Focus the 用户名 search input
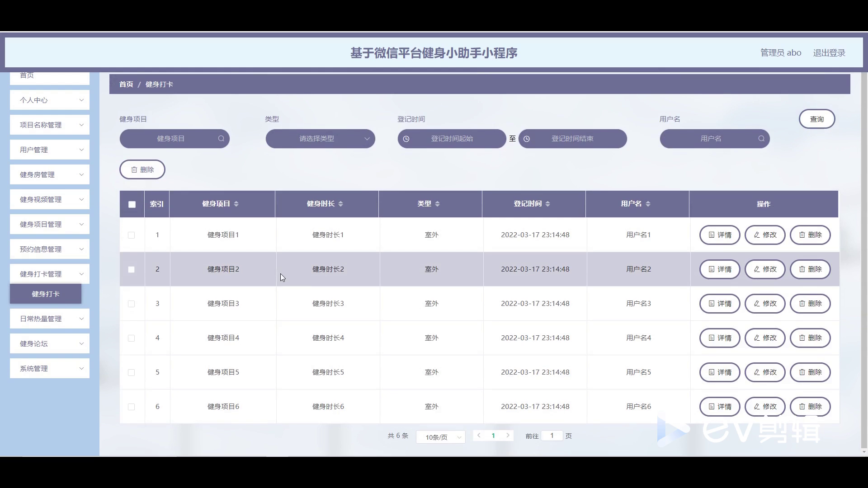 pos(715,139)
